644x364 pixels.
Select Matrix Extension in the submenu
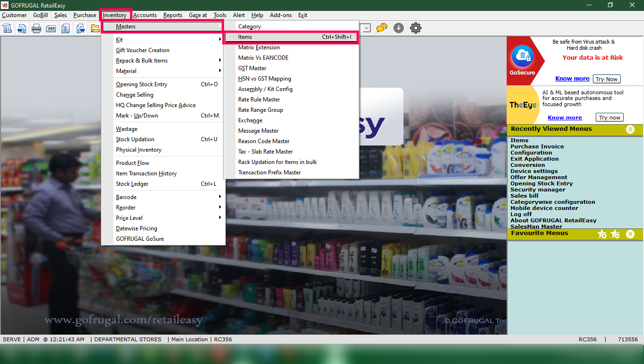(291, 47)
